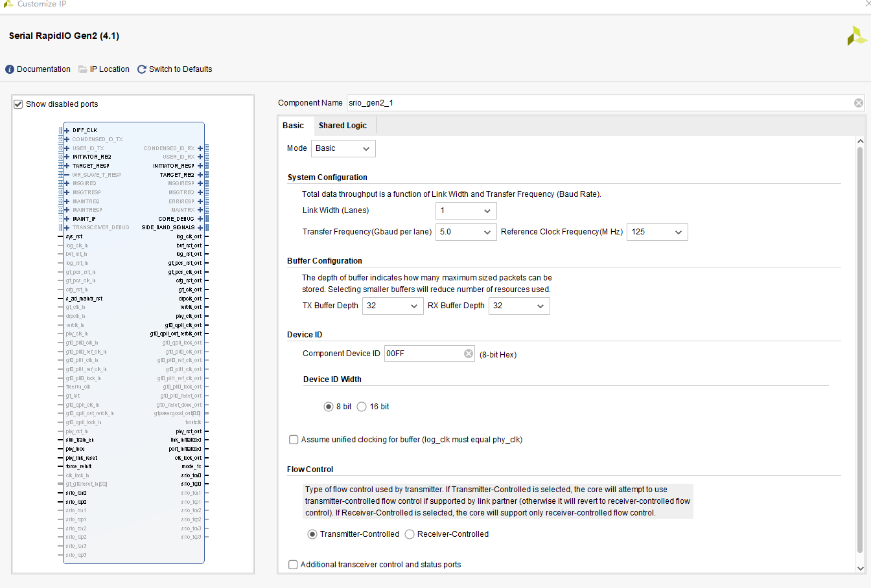This screenshot has width=871, height=588.
Task: Expand the INITIATOR_REQ interface plus icon
Action: coord(67,157)
